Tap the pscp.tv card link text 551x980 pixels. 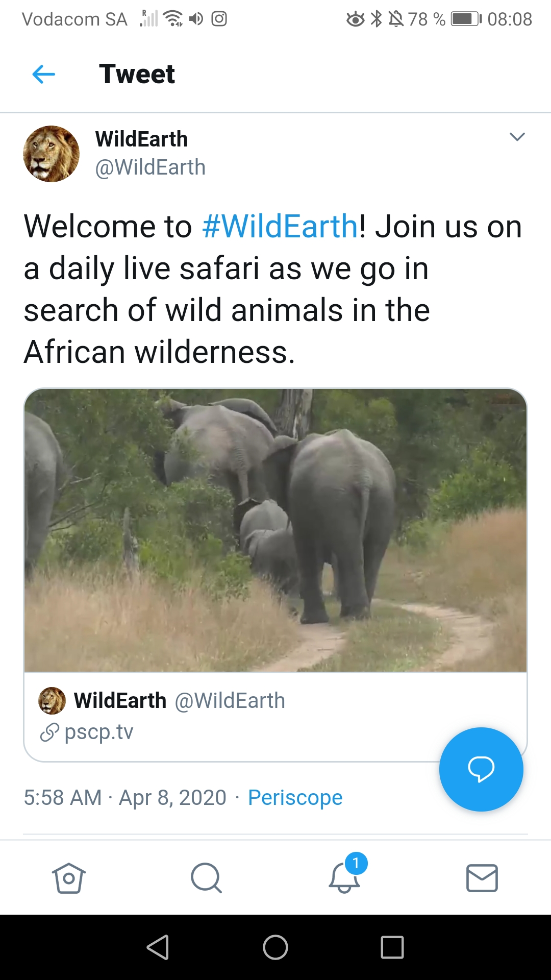(x=99, y=732)
